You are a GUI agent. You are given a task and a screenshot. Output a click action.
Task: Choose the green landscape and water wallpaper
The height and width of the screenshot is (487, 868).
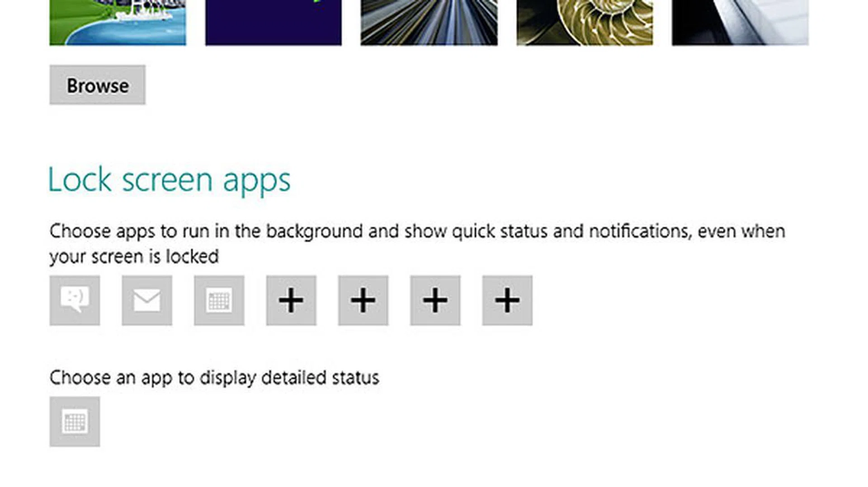[x=118, y=22]
